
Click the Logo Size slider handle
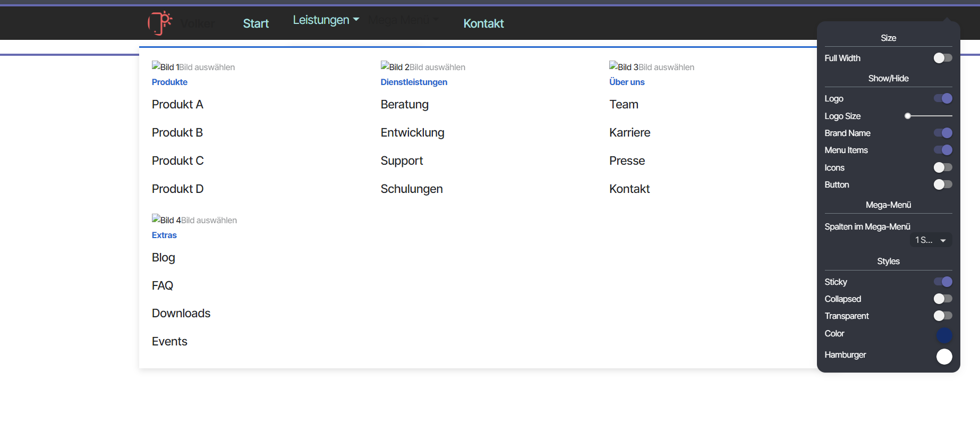pos(908,116)
